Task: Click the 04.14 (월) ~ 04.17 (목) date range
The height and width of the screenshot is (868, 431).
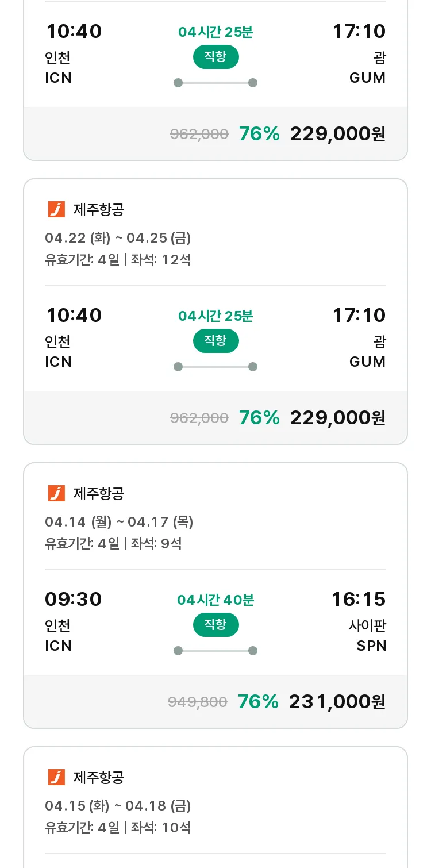Action: click(x=119, y=522)
